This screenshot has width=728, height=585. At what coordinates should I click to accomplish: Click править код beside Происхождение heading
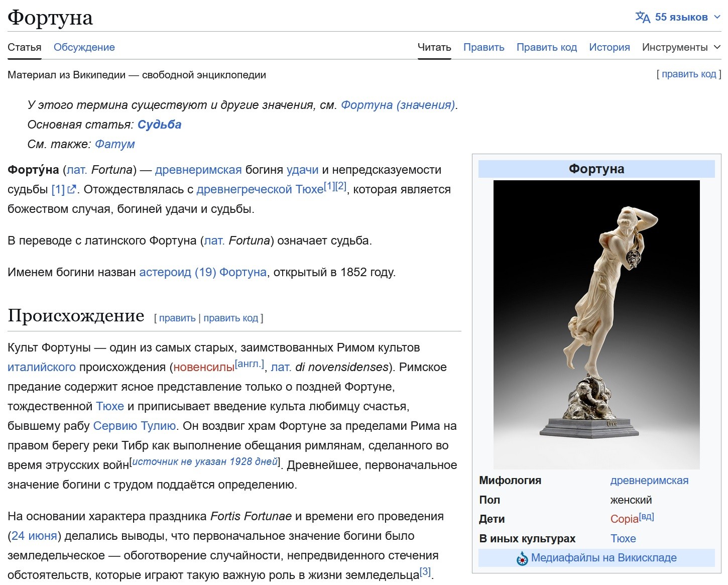pyautogui.click(x=231, y=318)
